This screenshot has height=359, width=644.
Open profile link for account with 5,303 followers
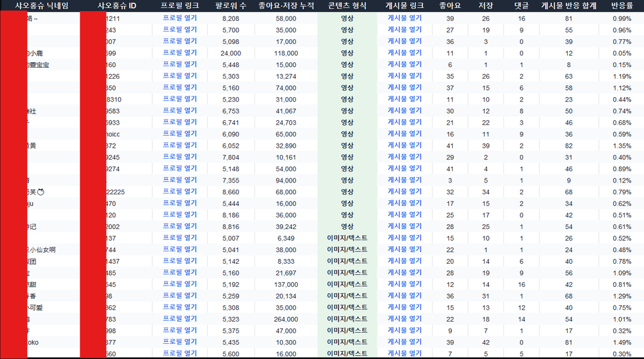180,76
